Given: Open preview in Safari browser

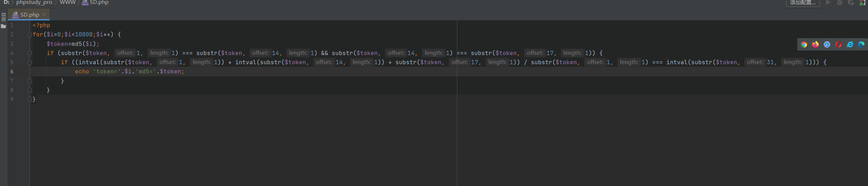Looking at the screenshot, I should [x=827, y=44].
